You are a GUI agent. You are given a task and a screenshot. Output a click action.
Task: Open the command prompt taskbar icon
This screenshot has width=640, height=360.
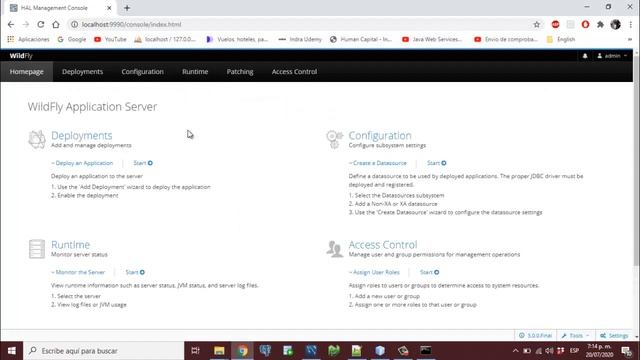pyautogui.click(x=426, y=351)
